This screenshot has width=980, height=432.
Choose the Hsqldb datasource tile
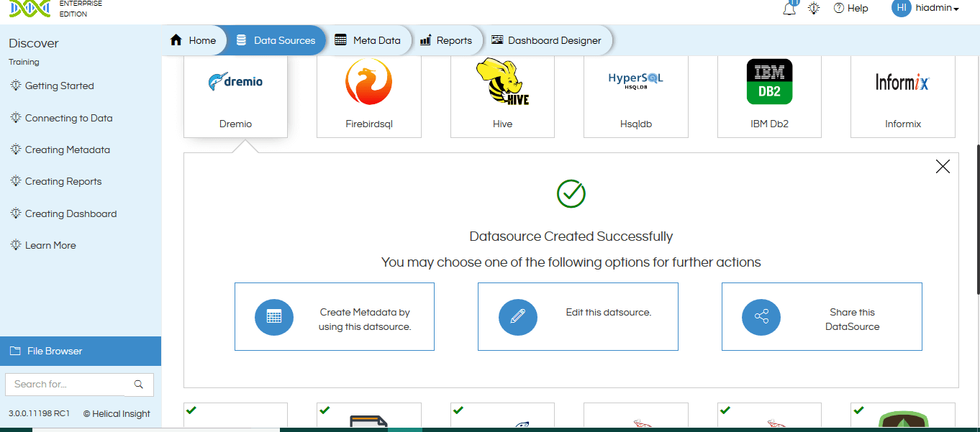tap(636, 96)
